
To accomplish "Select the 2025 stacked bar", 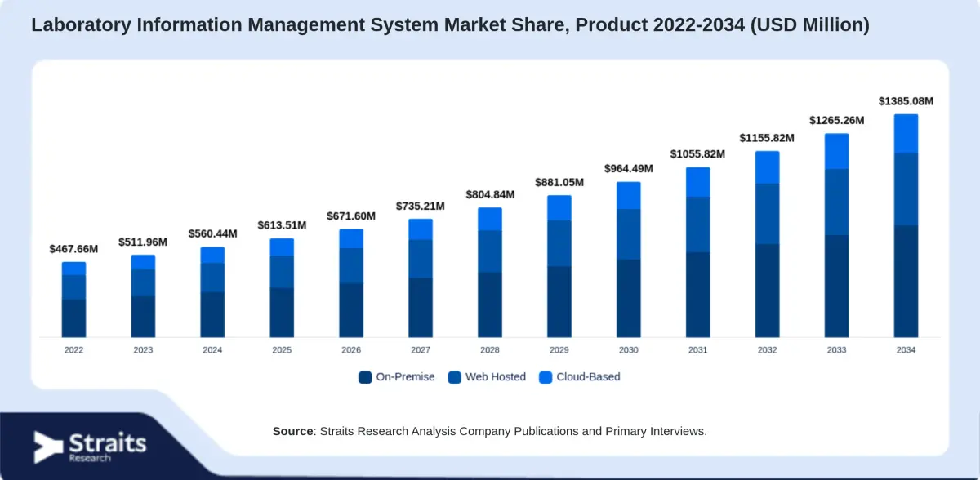I will (282, 288).
